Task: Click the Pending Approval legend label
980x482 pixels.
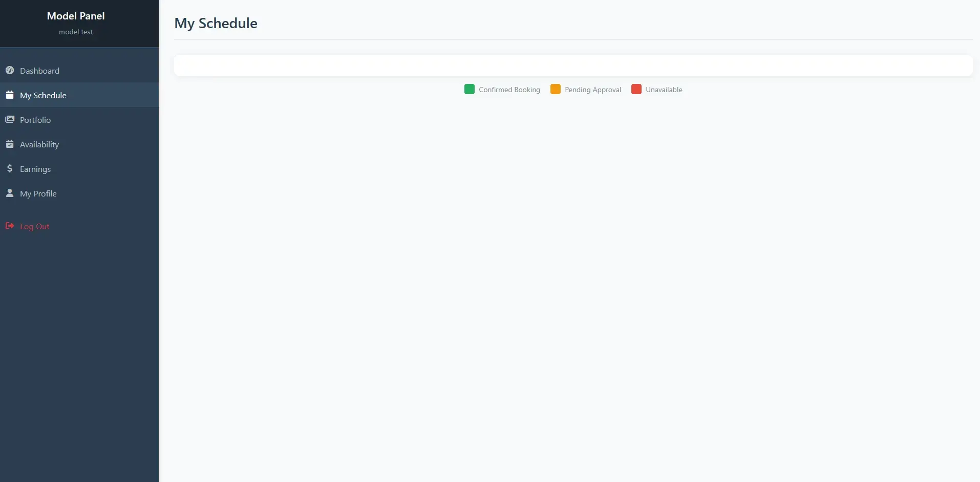Action: (593, 90)
